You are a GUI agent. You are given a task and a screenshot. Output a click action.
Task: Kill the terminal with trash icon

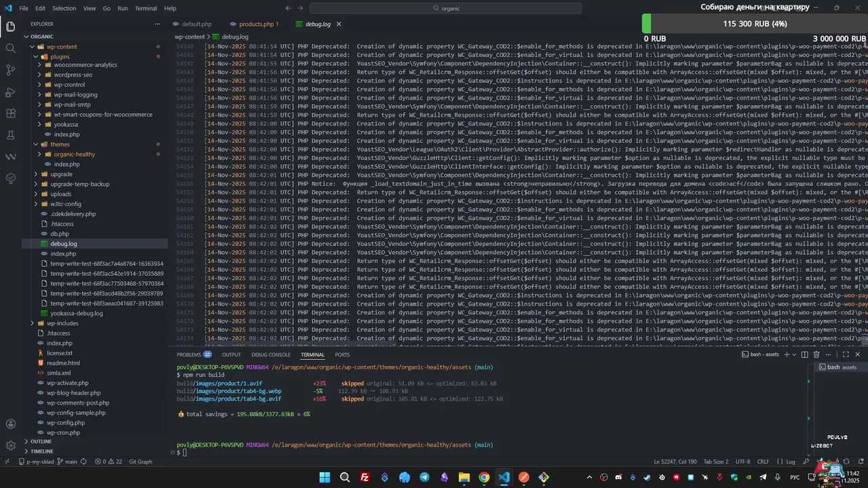tap(816, 354)
